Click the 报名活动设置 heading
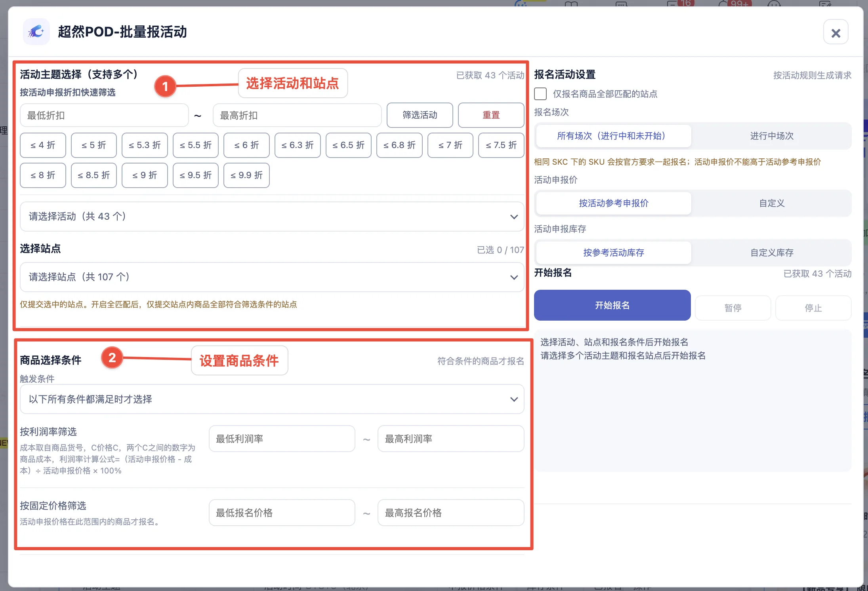 (565, 74)
